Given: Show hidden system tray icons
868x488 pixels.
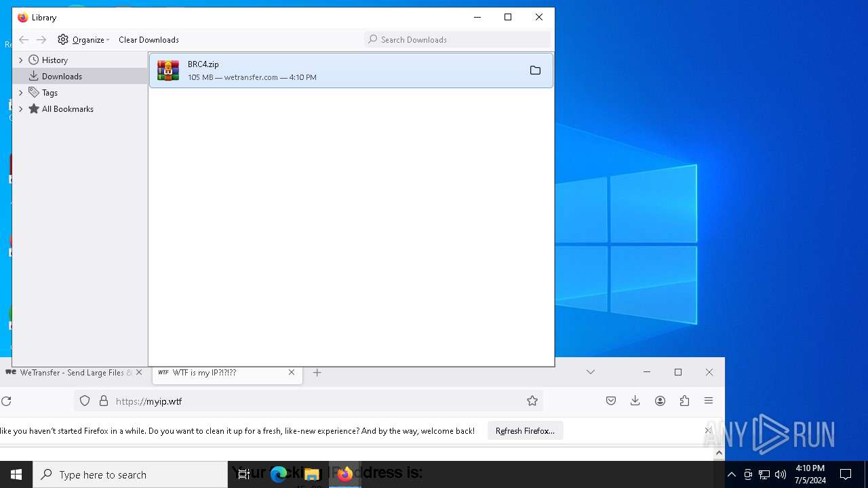Looking at the screenshot, I should (732, 474).
